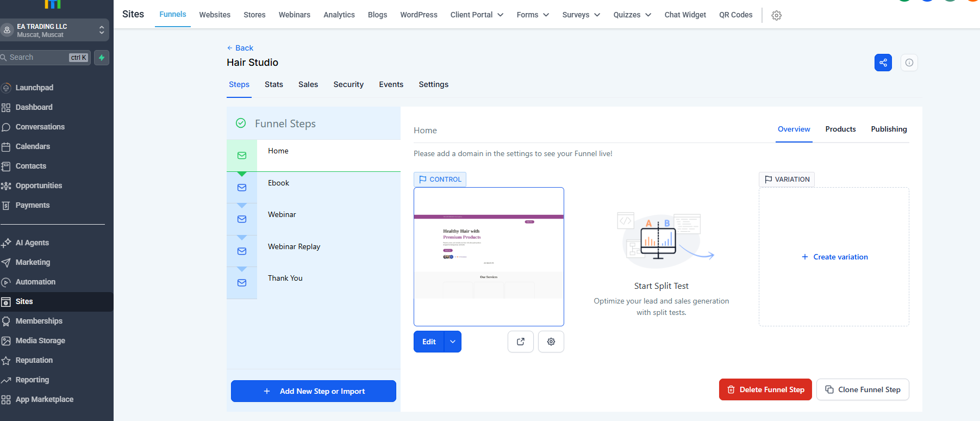The height and width of the screenshot is (421, 980).
Task: Open the QR Codes tab
Action: tap(736, 15)
